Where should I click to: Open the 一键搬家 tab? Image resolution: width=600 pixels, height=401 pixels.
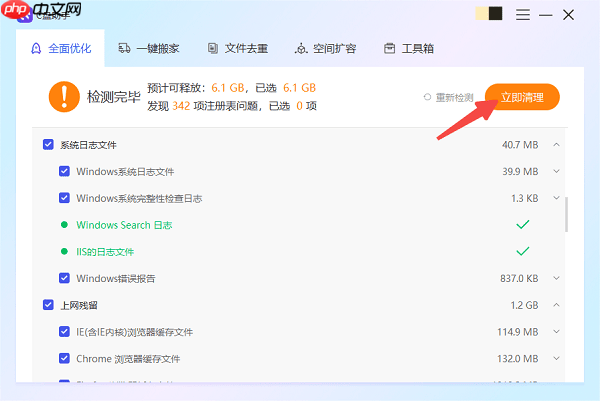[x=148, y=48]
